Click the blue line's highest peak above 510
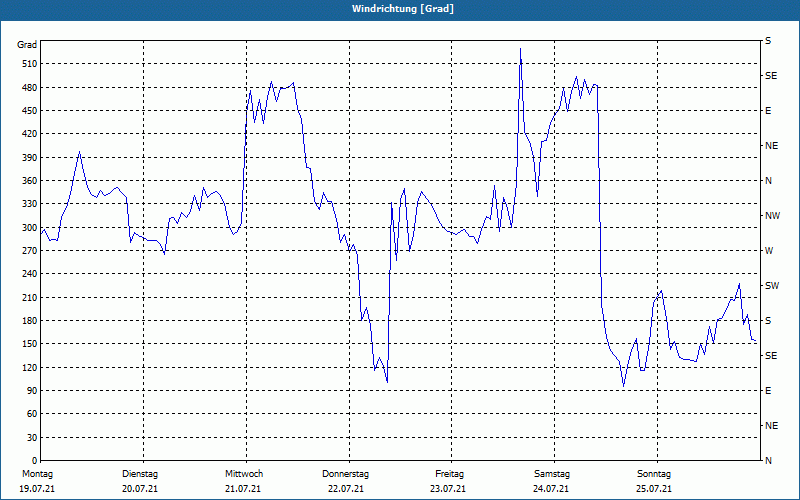 (520, 49)
